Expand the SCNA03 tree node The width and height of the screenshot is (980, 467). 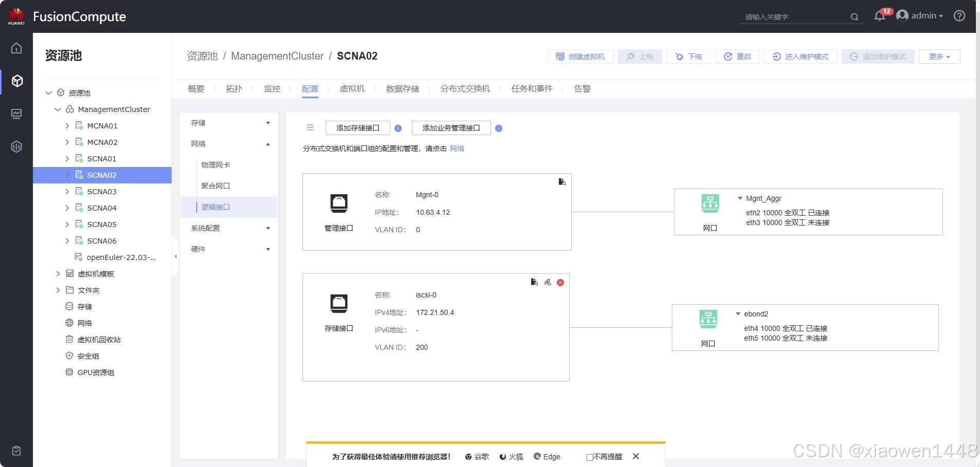pyautogui.click(x=67, y=192)
